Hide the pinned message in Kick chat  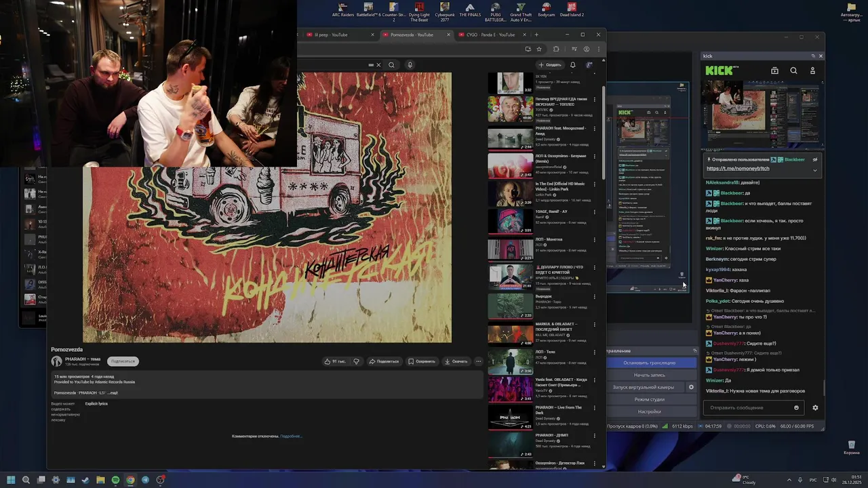pyautogui.click(x=815, y=160)
